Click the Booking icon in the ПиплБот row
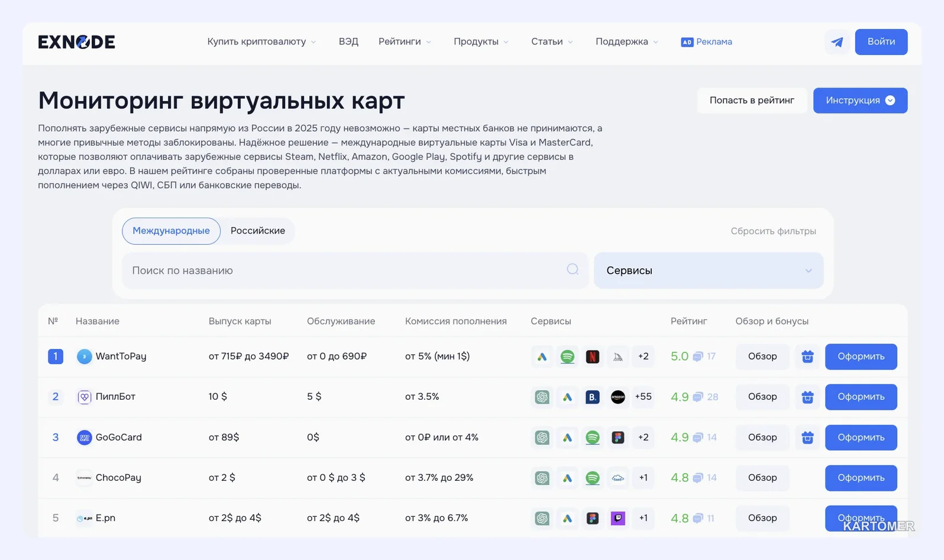Image resolution: width=944 pixels, height=560 pixels. click(x=593, y=397)
